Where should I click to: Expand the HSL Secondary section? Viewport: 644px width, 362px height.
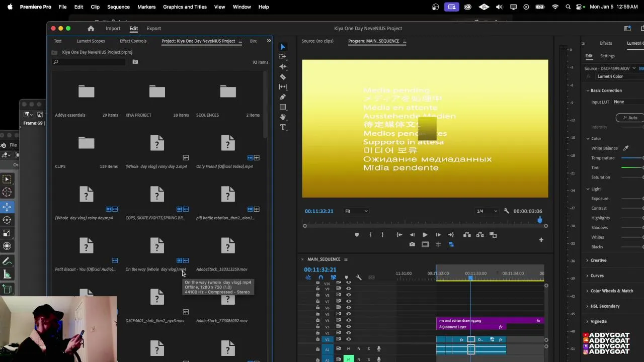588,306
